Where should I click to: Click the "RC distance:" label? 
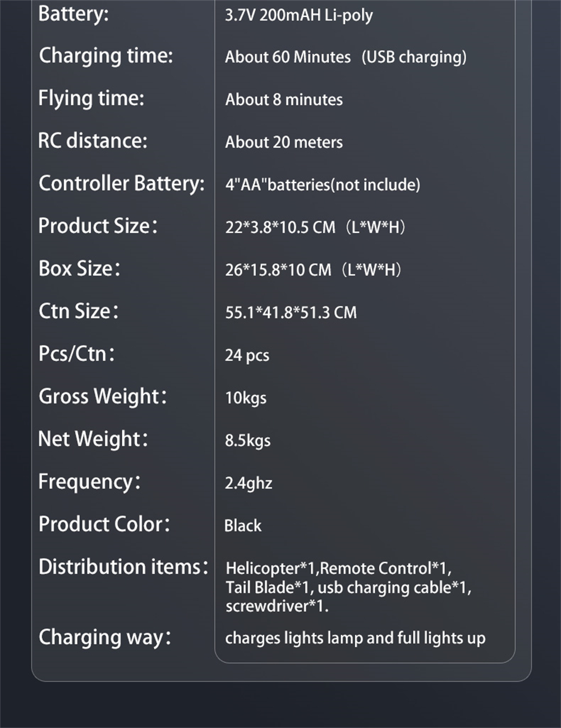click(93, 140)
